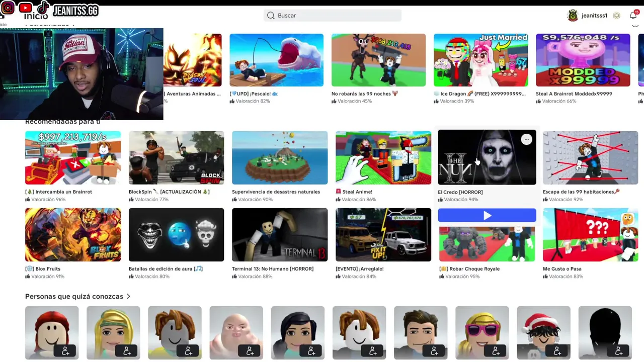Viewport: 644px width, 362px height.
Task: Open ¡Arreglalo! Fix It Up thumbnail
Action: pyautogui.click(x=383, y=235)
